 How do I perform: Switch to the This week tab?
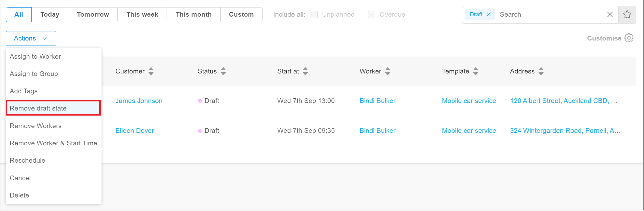coord(142,14)
